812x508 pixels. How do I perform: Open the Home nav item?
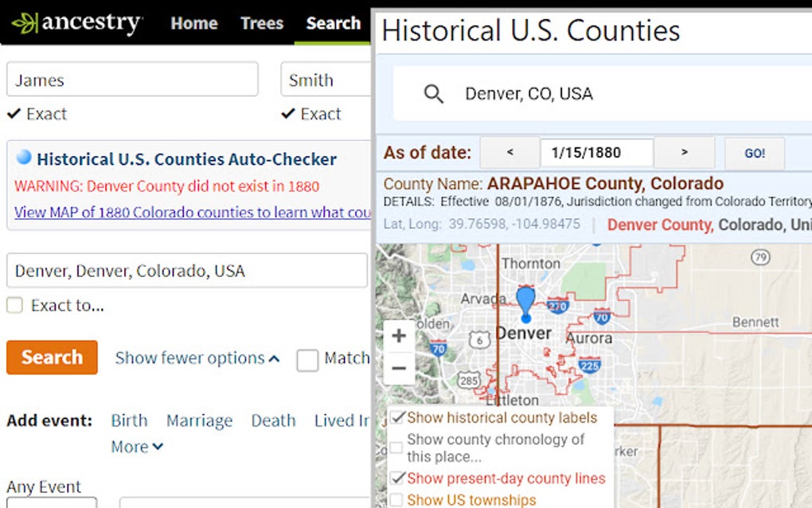pos(194,23)
